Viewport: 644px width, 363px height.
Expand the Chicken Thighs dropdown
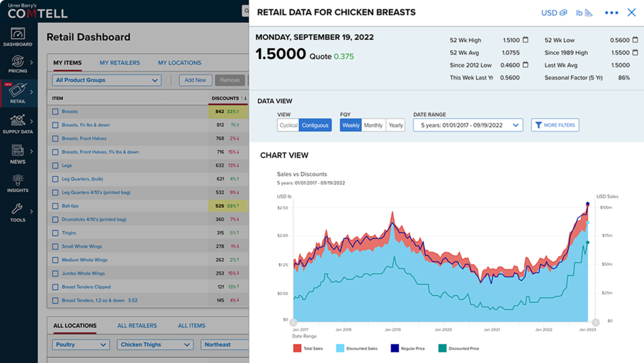[154, 345]
